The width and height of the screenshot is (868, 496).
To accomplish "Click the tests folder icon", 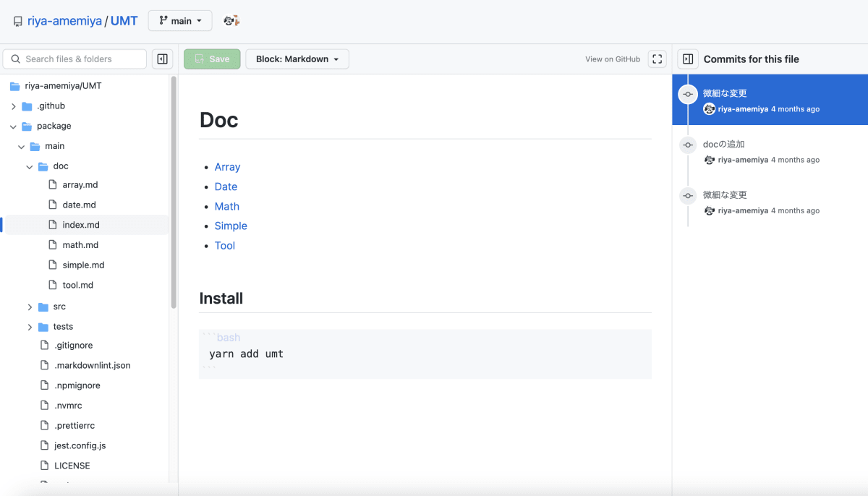I will pyautogui.click(x=43, y=327).
